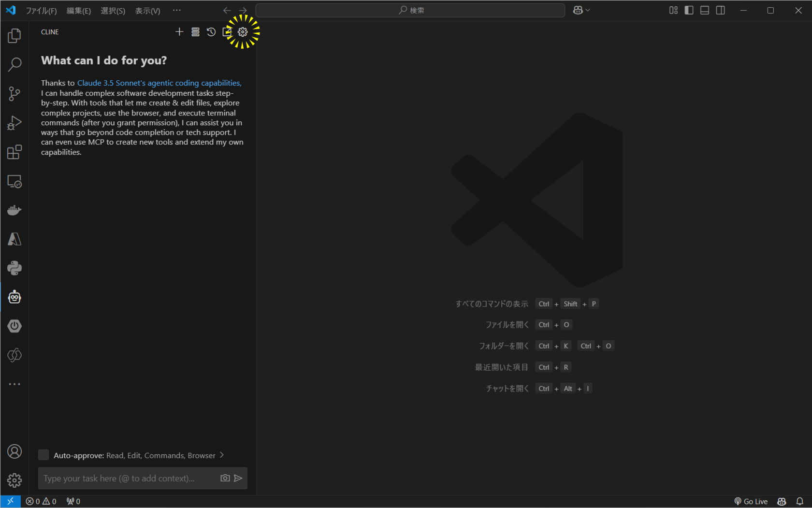This screenshot has width=812, height=508.
Task: Minimize the VS Code window
Action: [743, 10]
